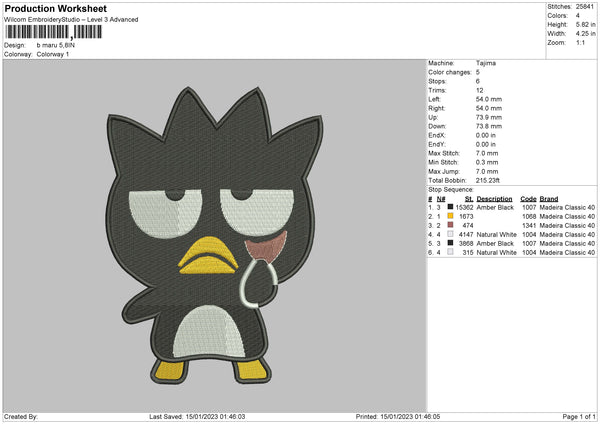Click the 'Max Jump:' label

[x=444, y=171]
